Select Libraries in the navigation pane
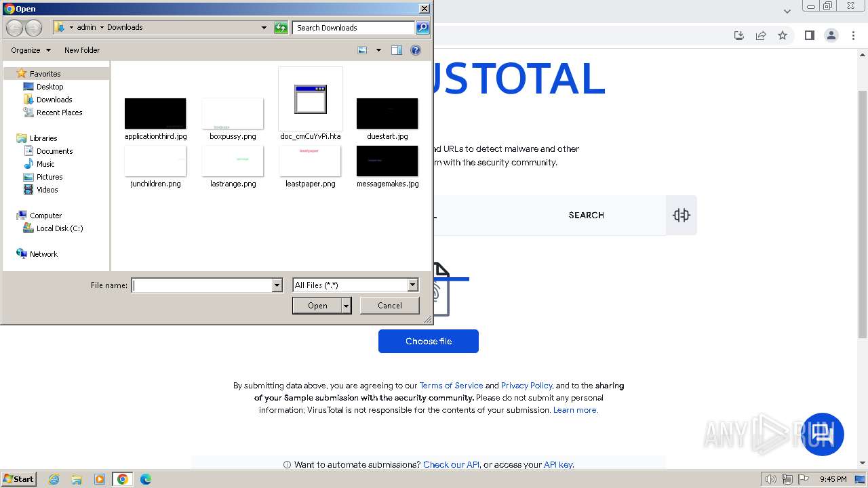This screenshot has width=868, height=488. click(x=43, y=138)
